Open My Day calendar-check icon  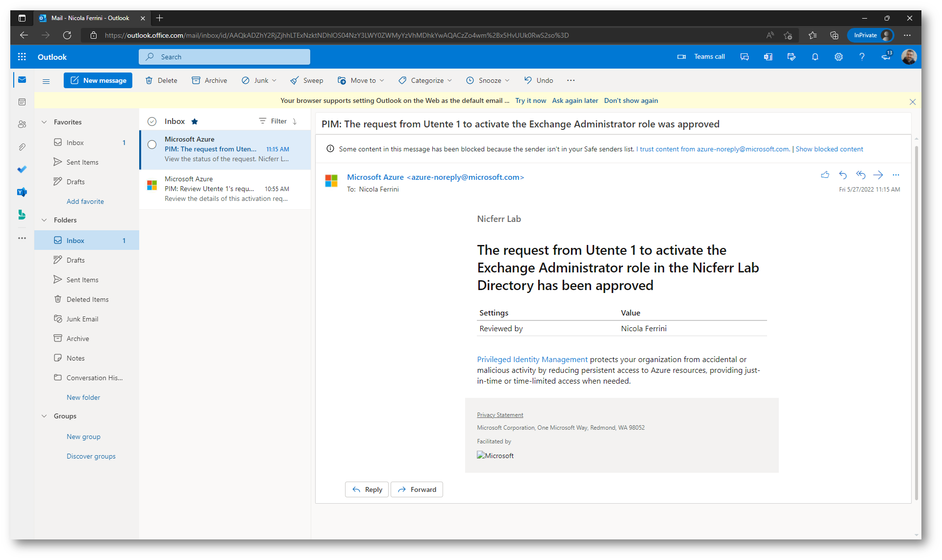[792, 57]
